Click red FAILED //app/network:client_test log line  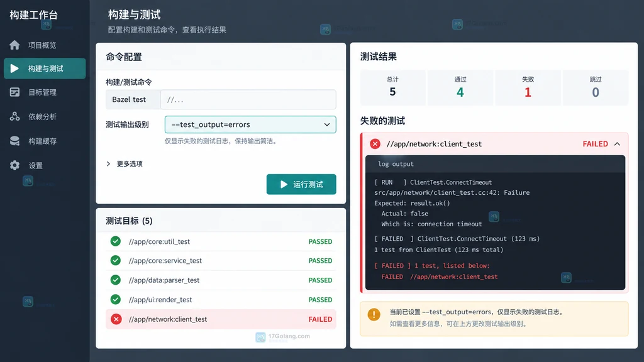click(440, 277)
